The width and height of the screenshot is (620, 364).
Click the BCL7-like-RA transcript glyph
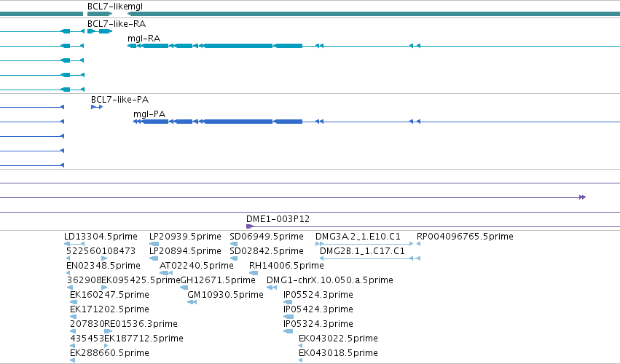pyautogui.click(x=100, y=31)
